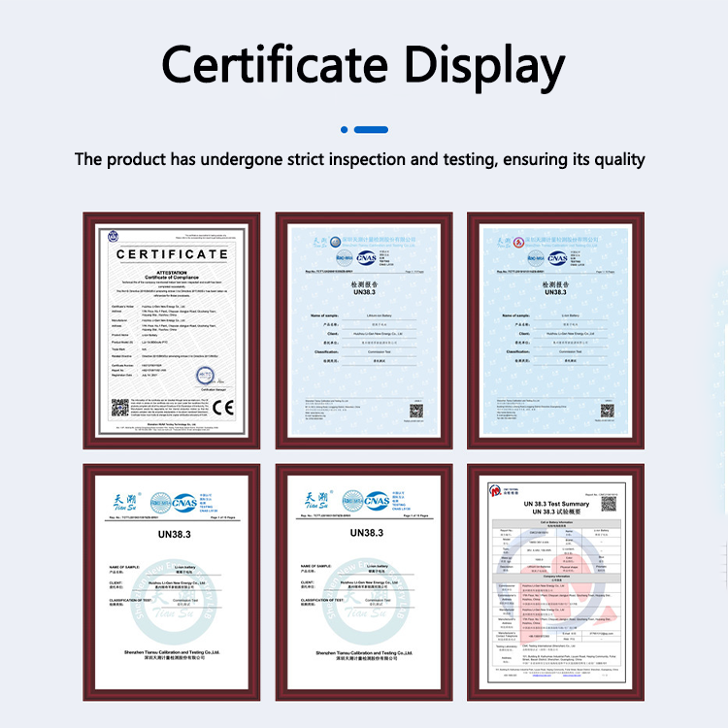Click the 'CERTIFICATE' title on the CE document

coord(172,254)
